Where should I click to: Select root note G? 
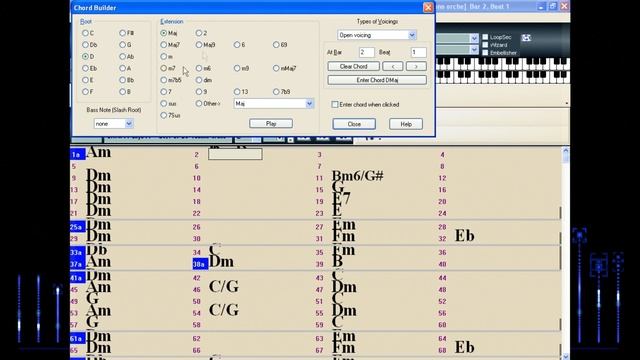pos(122,44)
